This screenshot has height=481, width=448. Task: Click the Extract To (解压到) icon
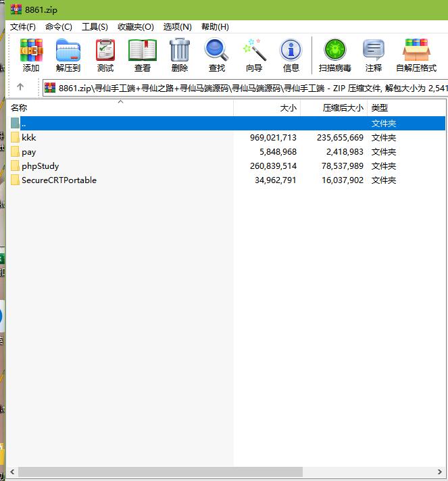[68, 55]
